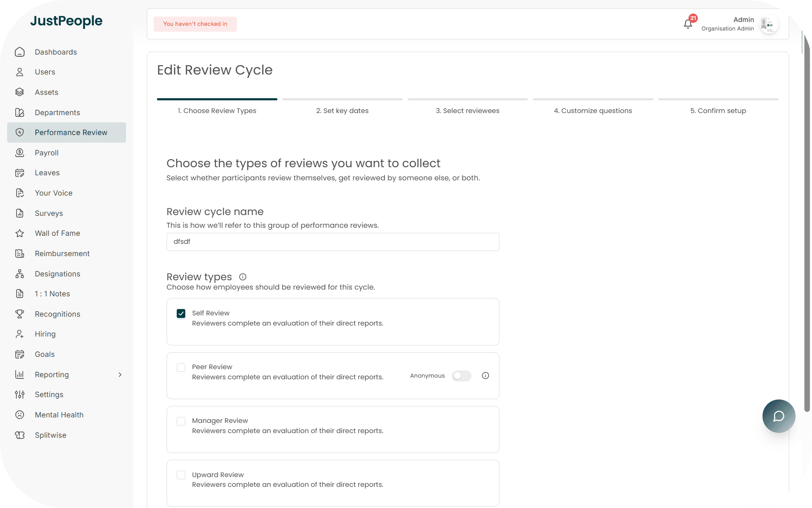812x508 pixels.
Task: Click the Review cycle name input field
Action: tap(333, 242)
